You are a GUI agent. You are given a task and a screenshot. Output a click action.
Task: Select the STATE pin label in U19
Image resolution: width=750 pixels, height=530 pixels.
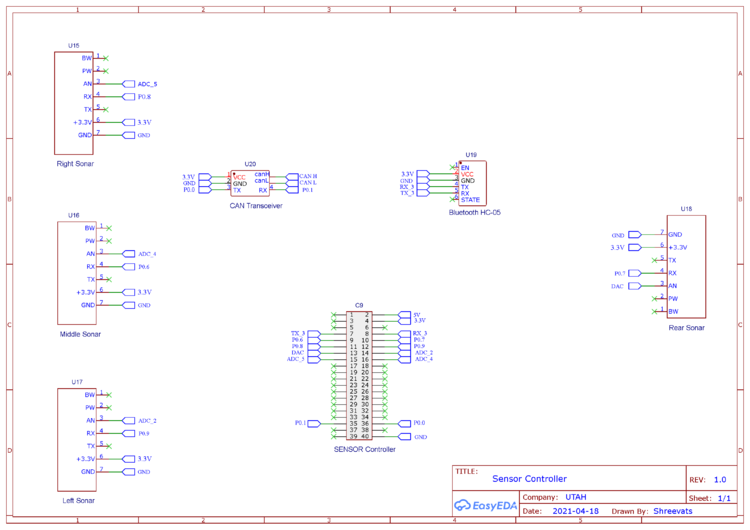click(x=470, y=200)
